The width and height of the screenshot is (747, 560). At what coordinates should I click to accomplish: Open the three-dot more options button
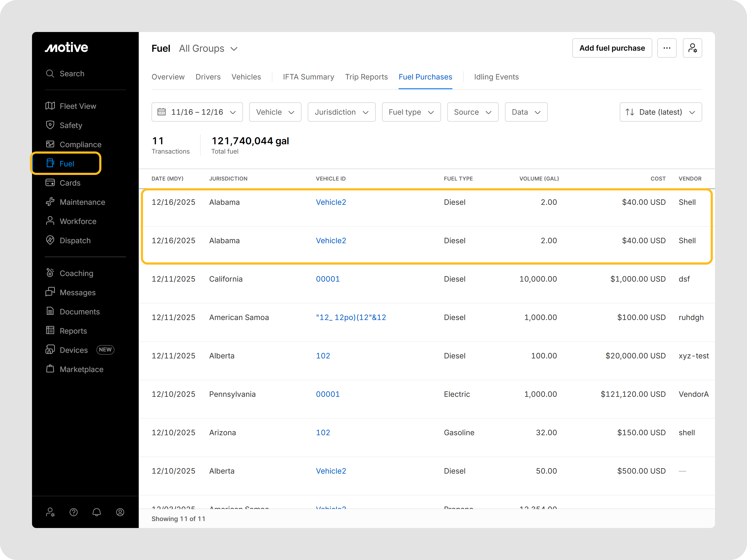(x=666, y=48)
